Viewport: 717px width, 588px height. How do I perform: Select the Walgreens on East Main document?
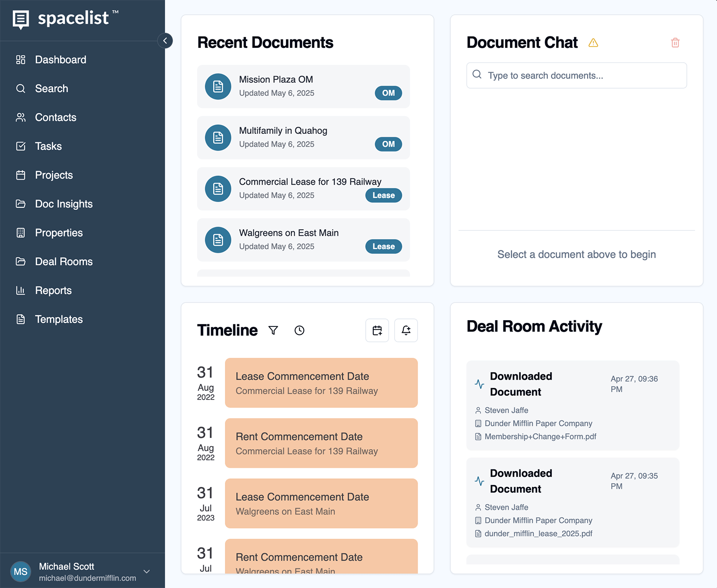coord(303,240)
